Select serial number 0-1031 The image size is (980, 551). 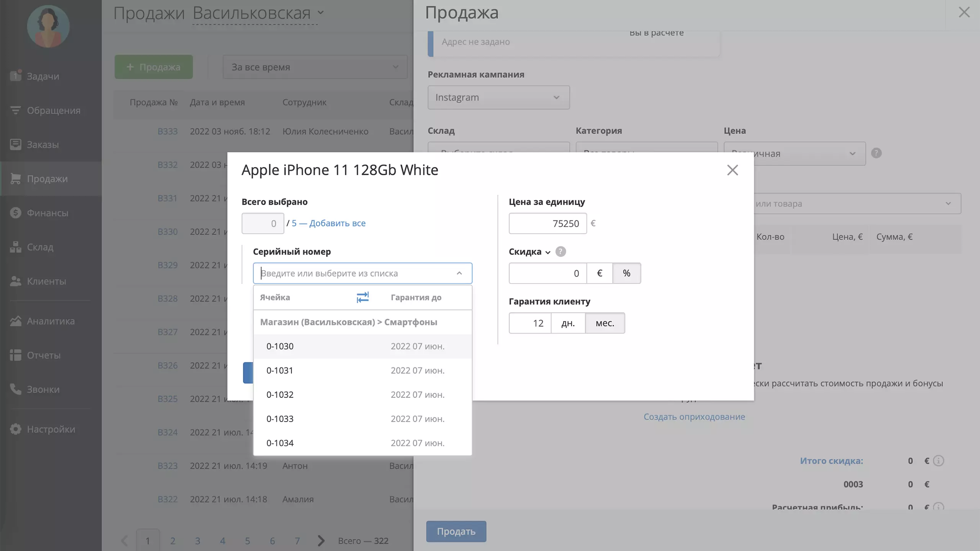coord(363,370)
